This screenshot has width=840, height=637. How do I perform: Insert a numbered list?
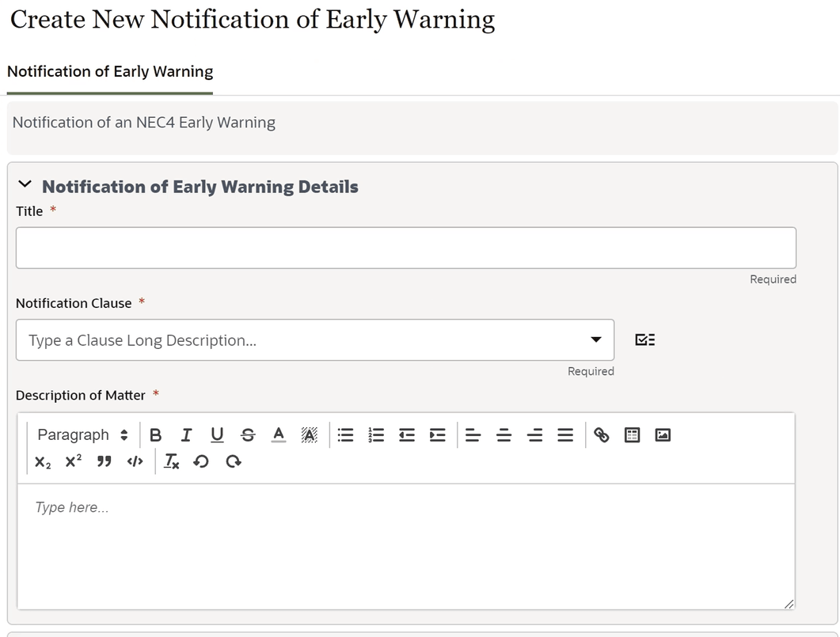pyautogui.click(x=375, y=434)
